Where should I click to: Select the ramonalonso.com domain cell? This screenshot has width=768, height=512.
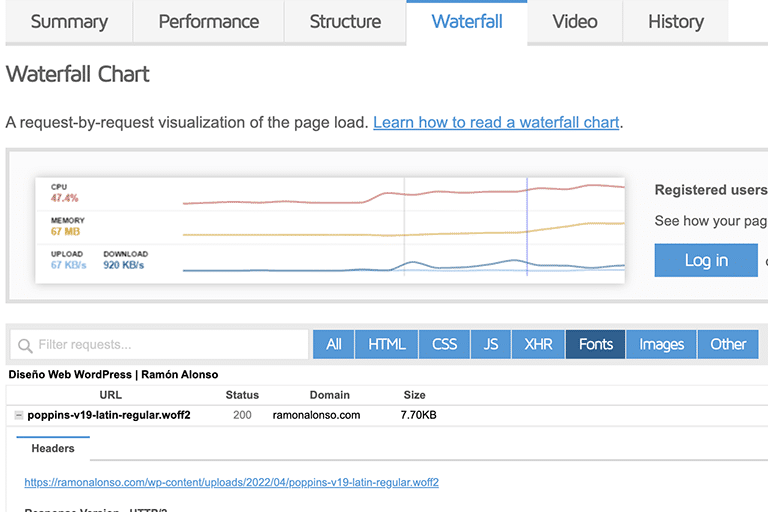pos(316,415)
